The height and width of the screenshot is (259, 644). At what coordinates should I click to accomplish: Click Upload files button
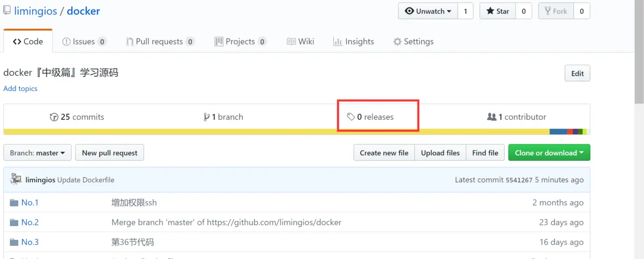click(x=440, y=153)
